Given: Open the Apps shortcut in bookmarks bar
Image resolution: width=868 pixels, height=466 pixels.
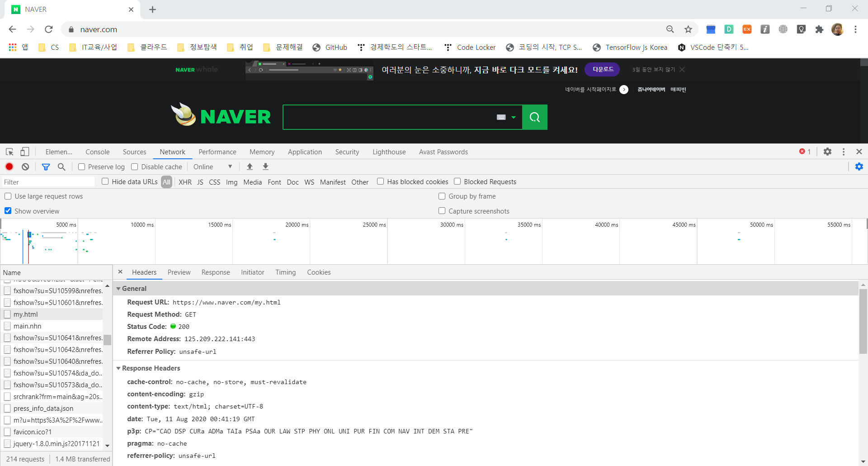Looking at the screenshot, I should 19,47.
